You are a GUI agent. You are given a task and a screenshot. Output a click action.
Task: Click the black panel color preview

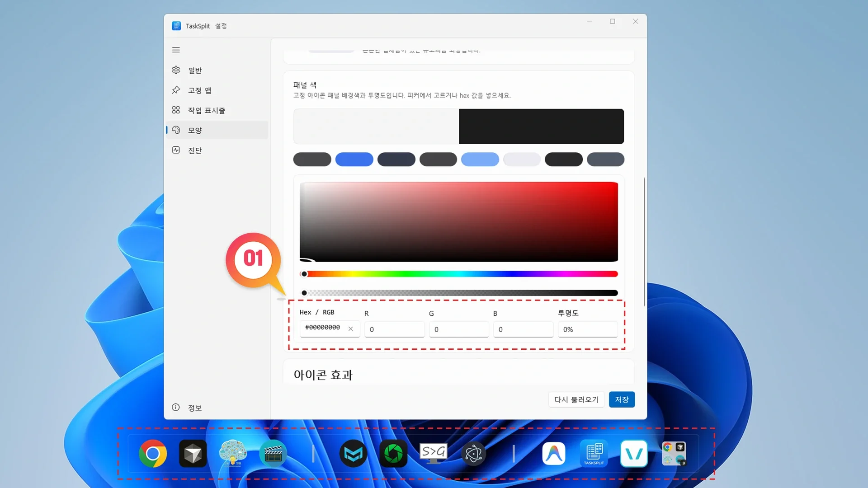coord(541,127)
